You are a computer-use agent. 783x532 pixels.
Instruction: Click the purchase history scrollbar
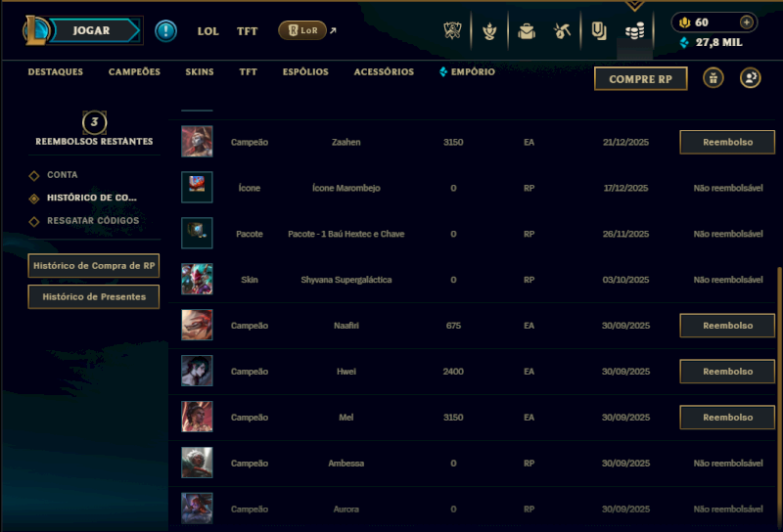[x=779, y=397]
